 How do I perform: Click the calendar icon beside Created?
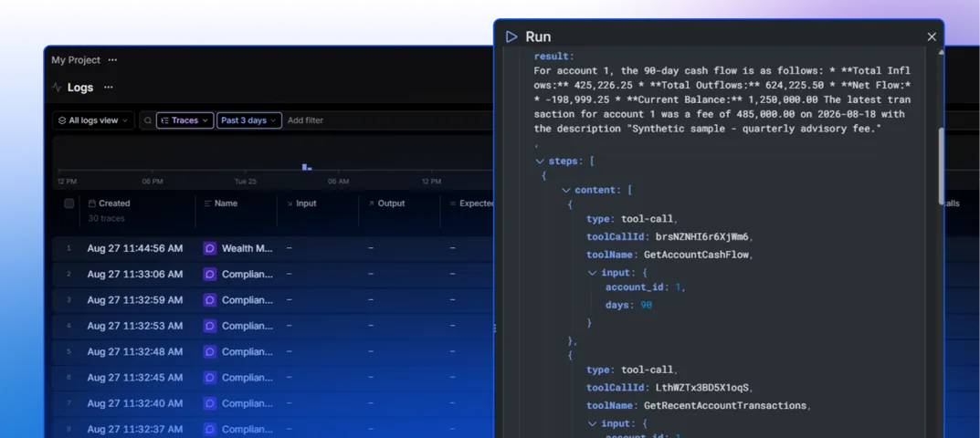(x=92, y=203)
